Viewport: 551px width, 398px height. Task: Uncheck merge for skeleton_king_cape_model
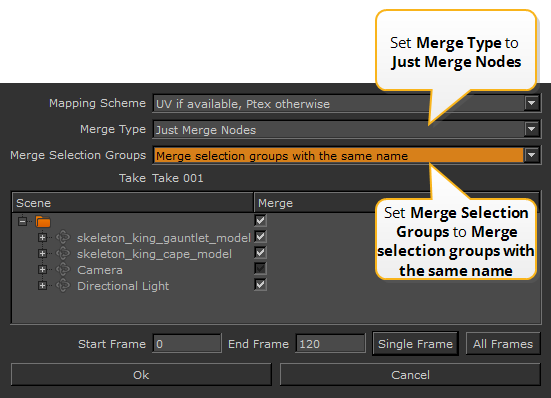coord(260,253)
